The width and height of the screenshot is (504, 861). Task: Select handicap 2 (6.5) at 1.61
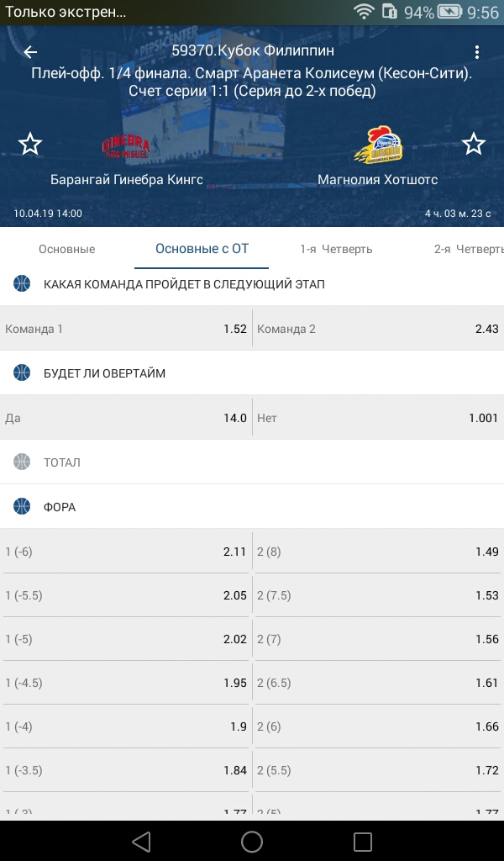pyautogui.click(x=378, y=683)
